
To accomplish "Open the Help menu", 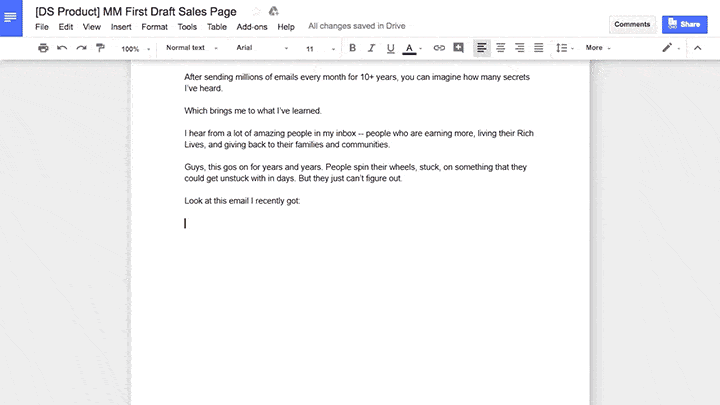I will (x=286, y=27).
